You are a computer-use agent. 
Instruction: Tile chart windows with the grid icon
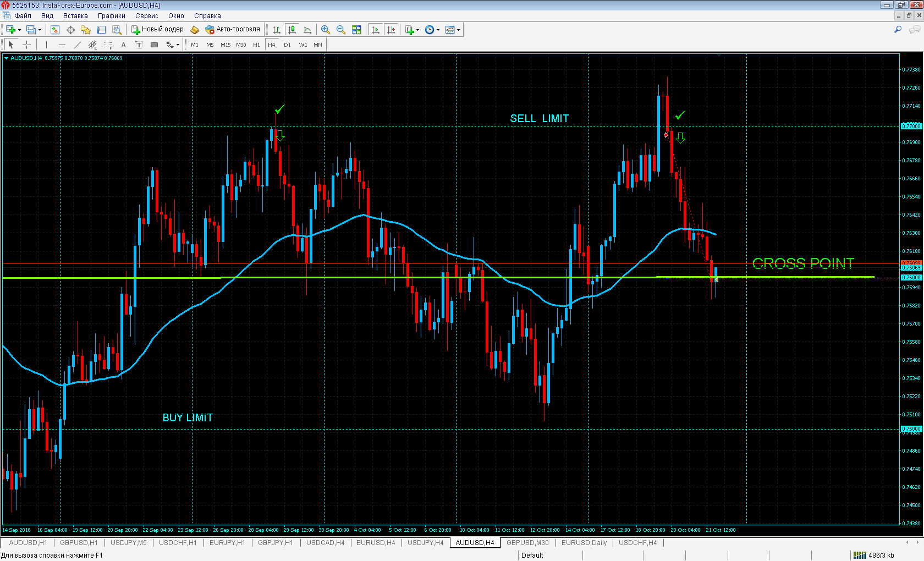coord(356,30)
